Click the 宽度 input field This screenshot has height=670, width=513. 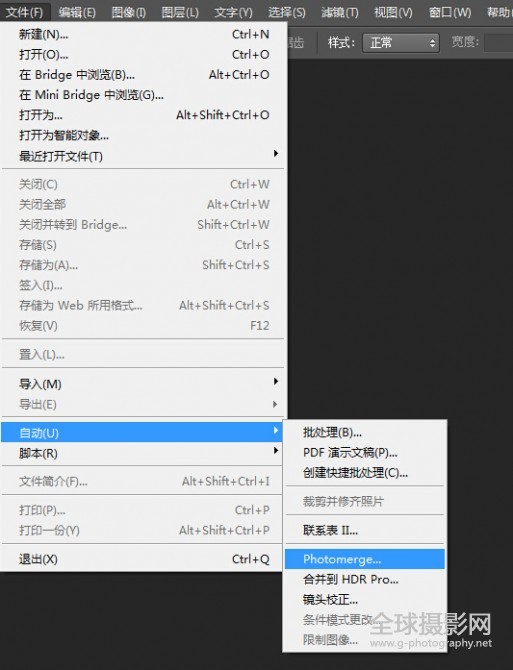pos(499,43)
